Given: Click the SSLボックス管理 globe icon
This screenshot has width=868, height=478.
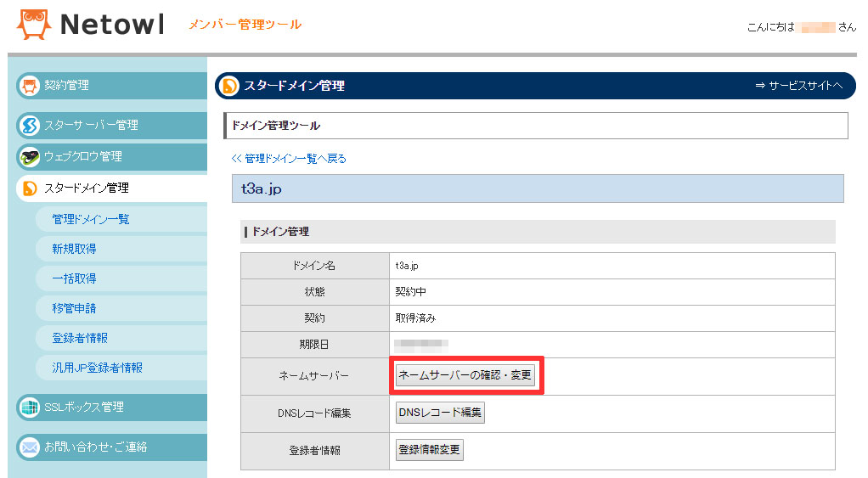Looking at the screenshot, I should click(30, 408).
